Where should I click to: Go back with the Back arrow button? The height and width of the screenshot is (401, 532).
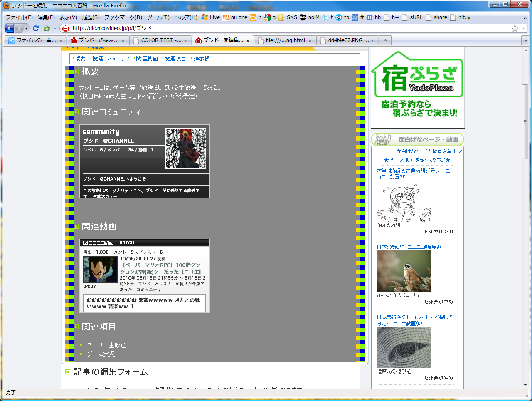point(9,28)
